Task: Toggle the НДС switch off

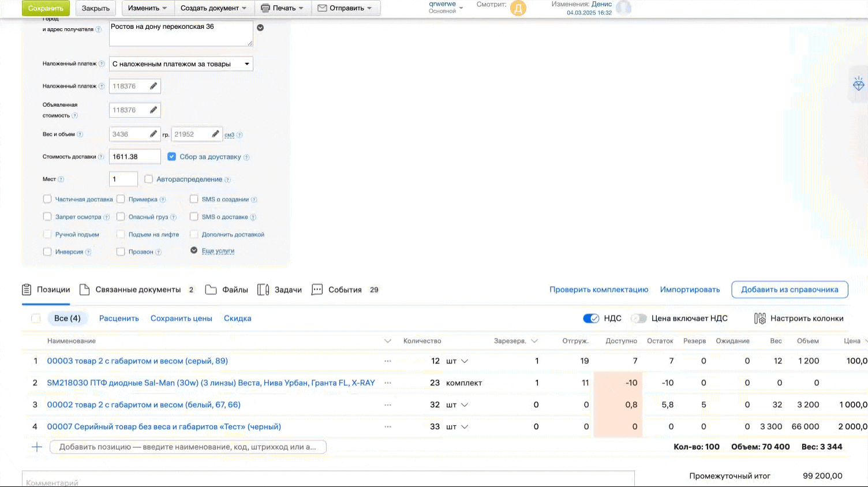Action: [x=591, y=319]
